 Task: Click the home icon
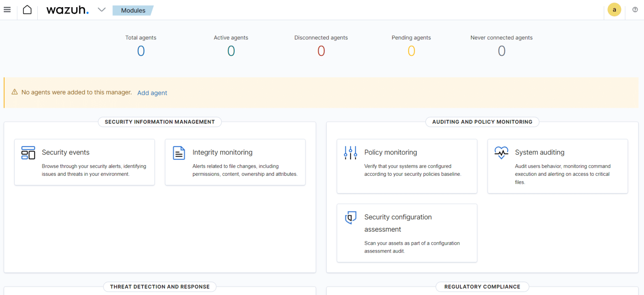tap(27, 10)
